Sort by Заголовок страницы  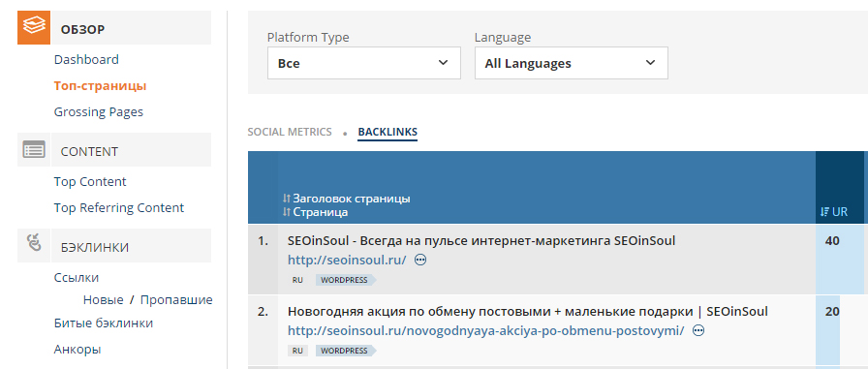click(347, 199)
